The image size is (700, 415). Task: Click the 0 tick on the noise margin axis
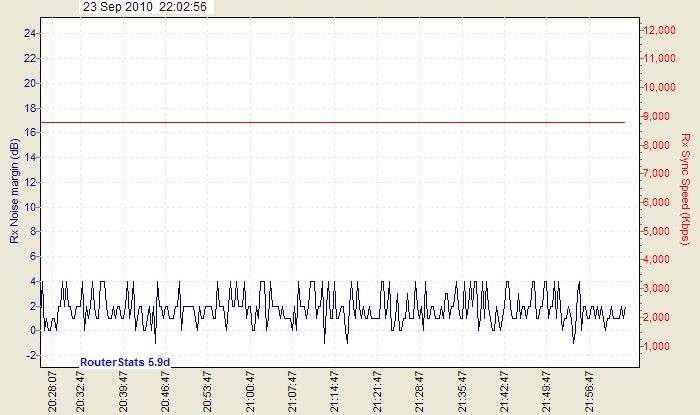(x=32, y=330)
